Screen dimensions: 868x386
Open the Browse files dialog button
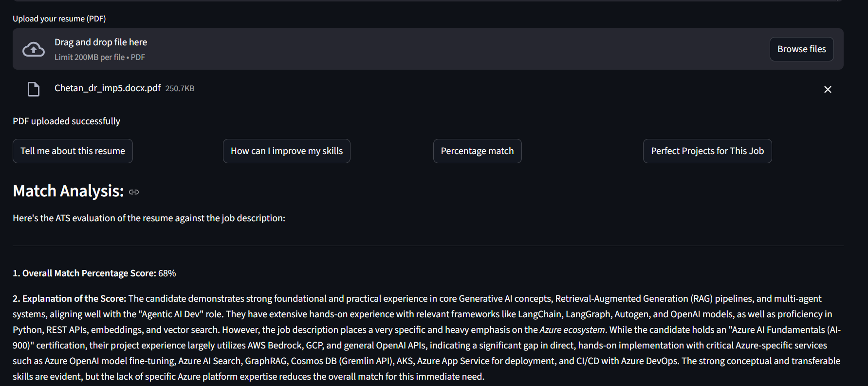pos(801,49)
